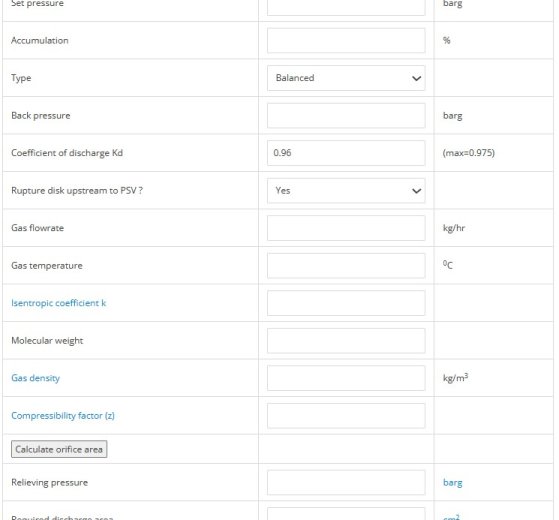Click the Isentropic coefficient k input box
This screenshot has height=520, width=559.
coord(346,303)
